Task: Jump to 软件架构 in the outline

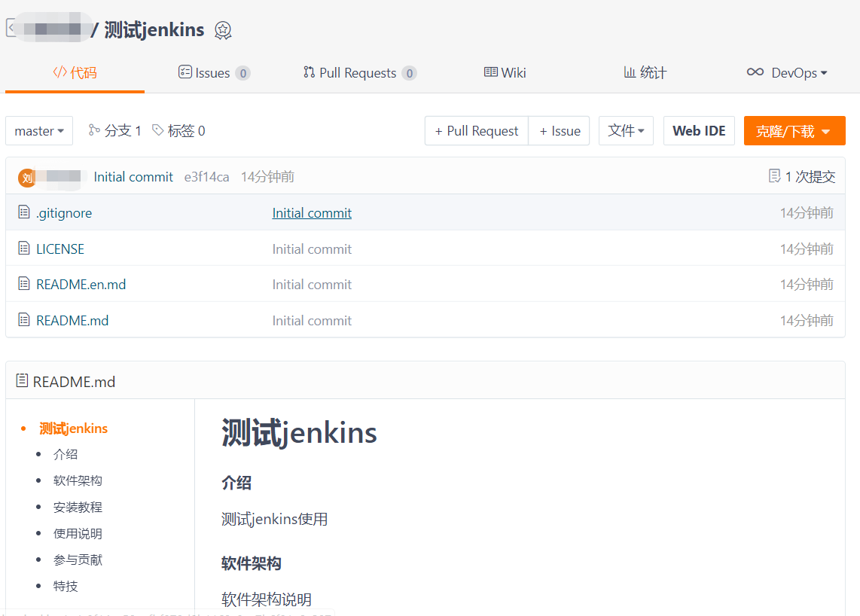Action: pos(78,480)
